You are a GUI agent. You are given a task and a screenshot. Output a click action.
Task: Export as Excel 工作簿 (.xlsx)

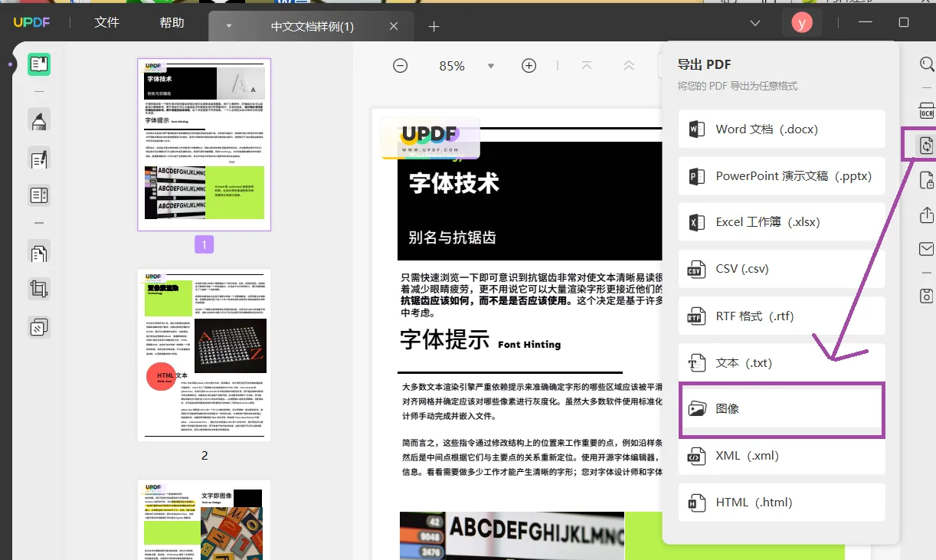pyautogui.click(x=782, y=222)
